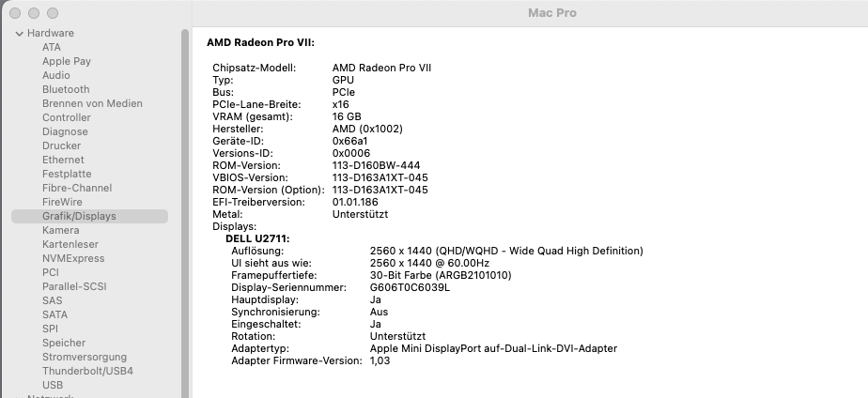Open the Controller sidebar item
The height and width of the screenshot is (398, 868).
pos(67,117)
